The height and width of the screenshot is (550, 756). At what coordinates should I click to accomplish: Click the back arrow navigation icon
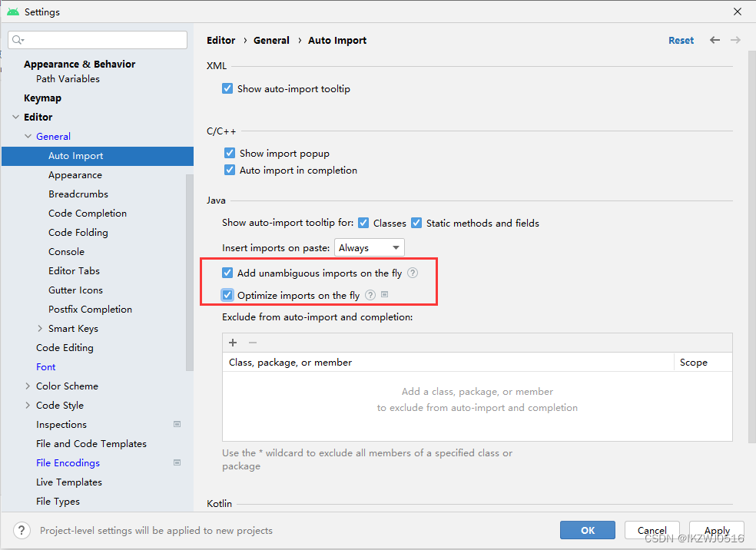click(x=715, y=40)
